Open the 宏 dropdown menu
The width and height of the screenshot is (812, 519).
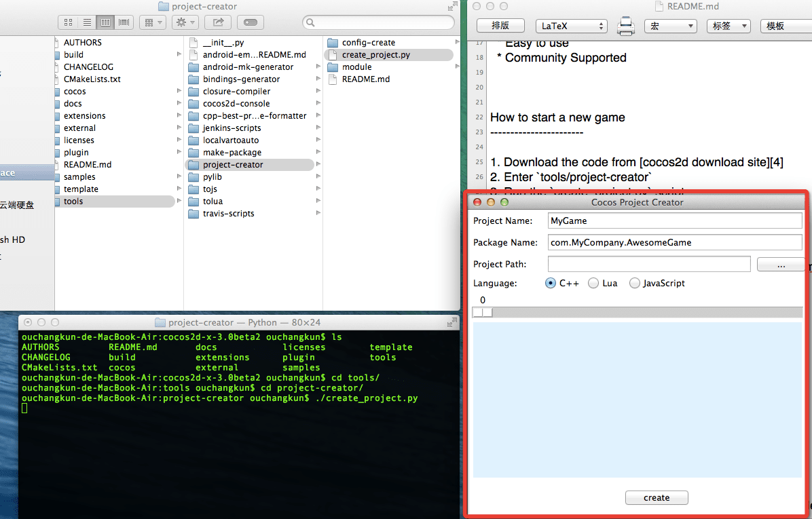click(670, 26)
